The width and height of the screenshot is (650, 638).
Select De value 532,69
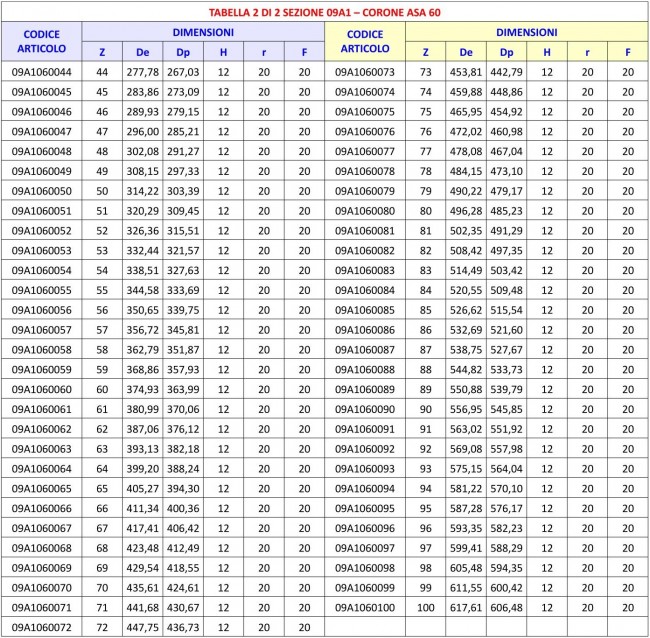(x=466, y=330)
